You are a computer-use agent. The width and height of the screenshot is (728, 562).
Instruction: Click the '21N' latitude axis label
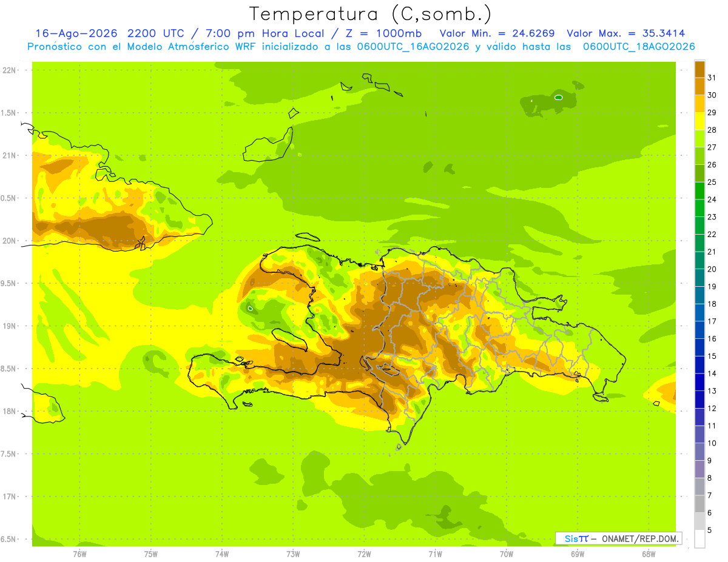pyautogui.click(x=10, y=155)
